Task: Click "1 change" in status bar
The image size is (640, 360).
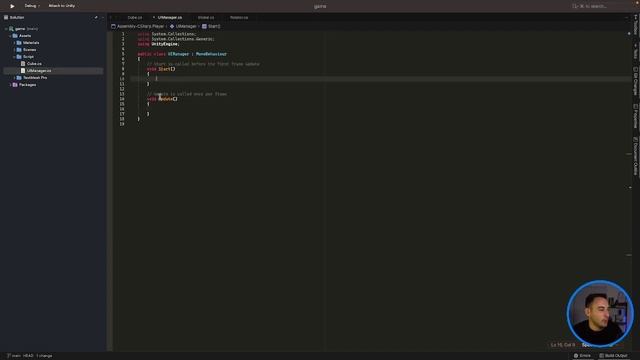Action: 44,356
